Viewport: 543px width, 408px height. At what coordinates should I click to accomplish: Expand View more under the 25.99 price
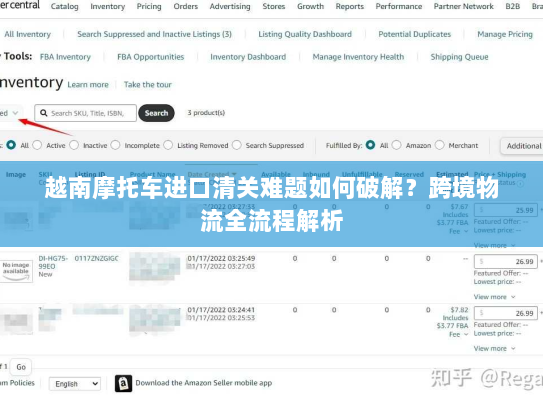[494, 245]
